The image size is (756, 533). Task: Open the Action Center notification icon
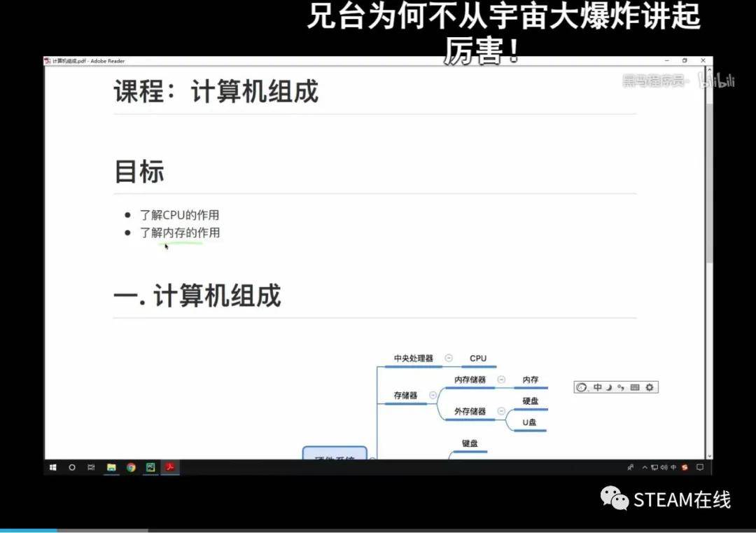click(700, 467)
